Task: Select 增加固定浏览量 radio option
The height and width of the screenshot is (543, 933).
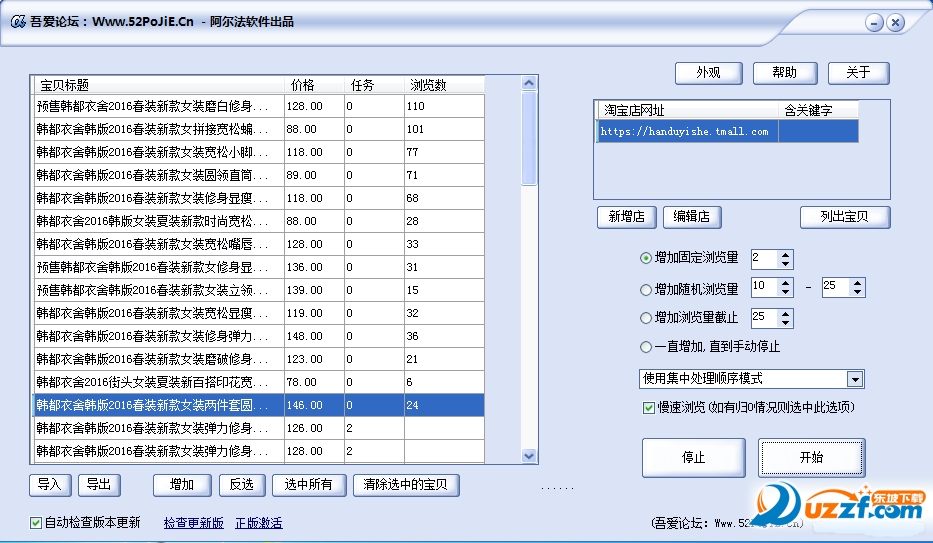Action: [x=646, y=258]
